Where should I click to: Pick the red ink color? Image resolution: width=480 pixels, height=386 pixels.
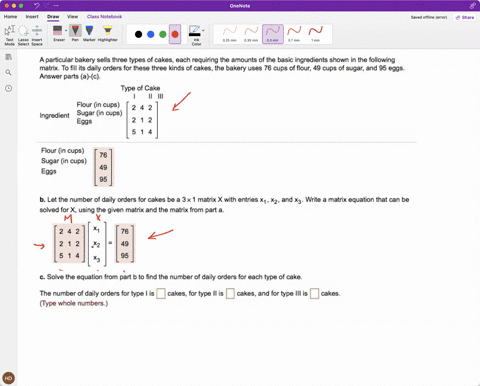(175, 34)
